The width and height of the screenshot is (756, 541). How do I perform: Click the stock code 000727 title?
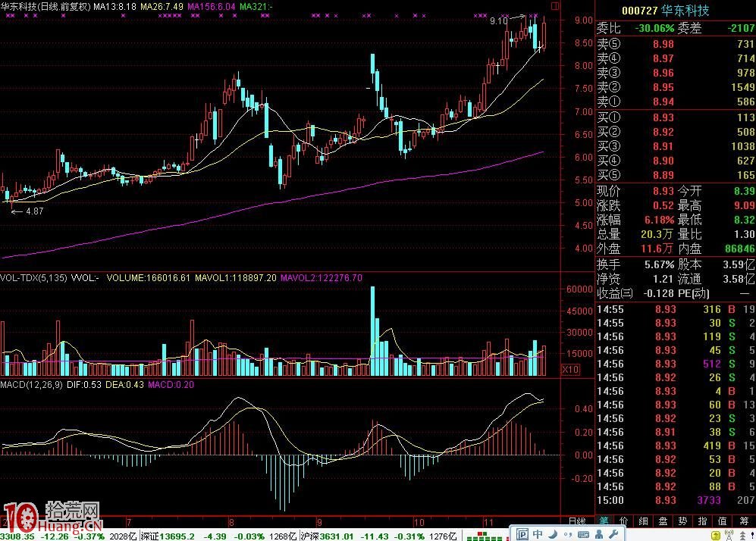(x=636, y=11)
